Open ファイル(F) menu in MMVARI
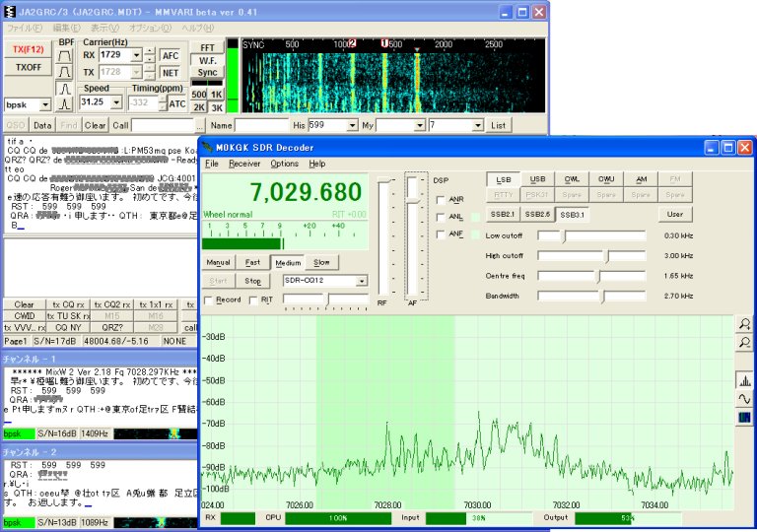Image resolution: width=757 pixels, height=532 pixels. point(25,28)
